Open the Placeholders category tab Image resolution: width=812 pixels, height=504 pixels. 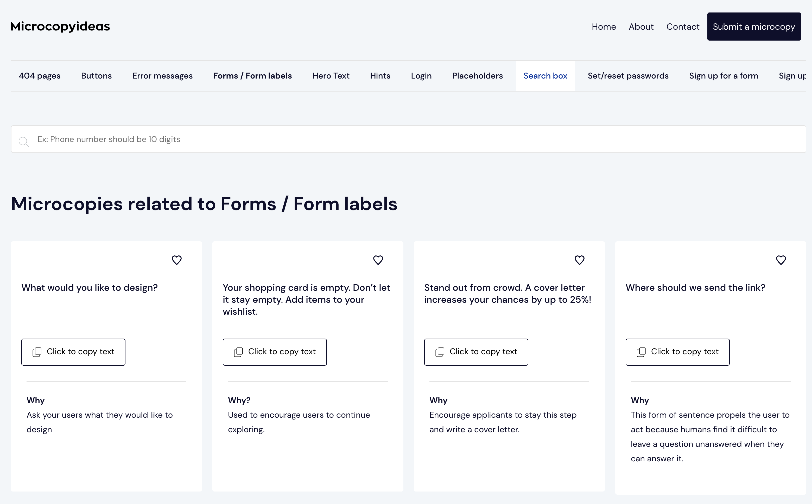pyautogui.click(x=477, y=76)
